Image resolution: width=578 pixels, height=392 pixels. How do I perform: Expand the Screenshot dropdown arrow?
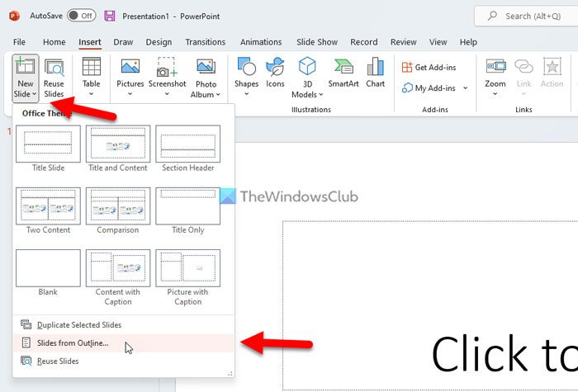coord(167,94)
